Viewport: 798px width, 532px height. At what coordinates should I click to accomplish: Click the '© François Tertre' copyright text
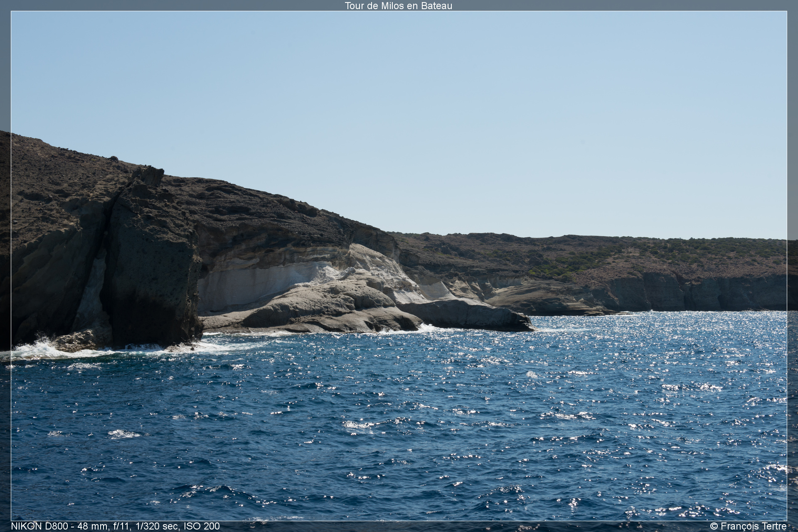tap(748, 526)
